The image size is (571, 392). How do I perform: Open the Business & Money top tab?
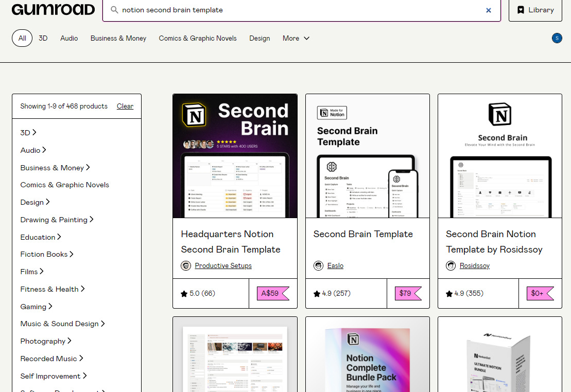[x=118, y=38]
